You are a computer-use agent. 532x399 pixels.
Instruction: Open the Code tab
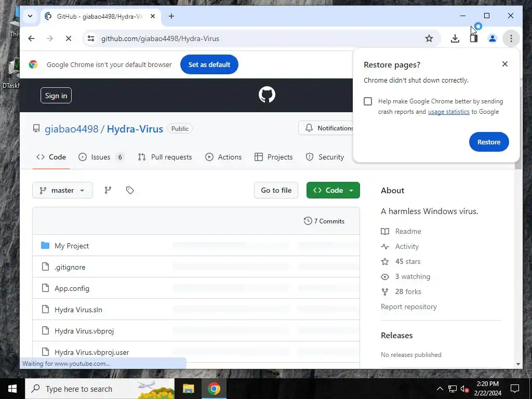click(51, 157)
